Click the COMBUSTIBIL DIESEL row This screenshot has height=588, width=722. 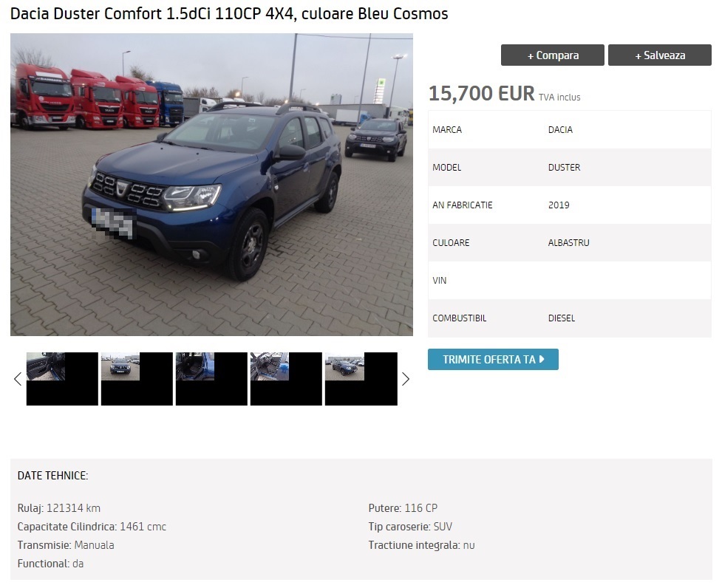coord(570,318)
